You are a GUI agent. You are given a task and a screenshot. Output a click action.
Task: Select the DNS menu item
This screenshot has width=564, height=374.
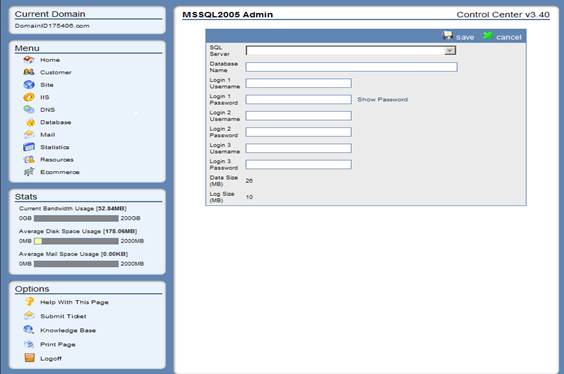point(47,110)
